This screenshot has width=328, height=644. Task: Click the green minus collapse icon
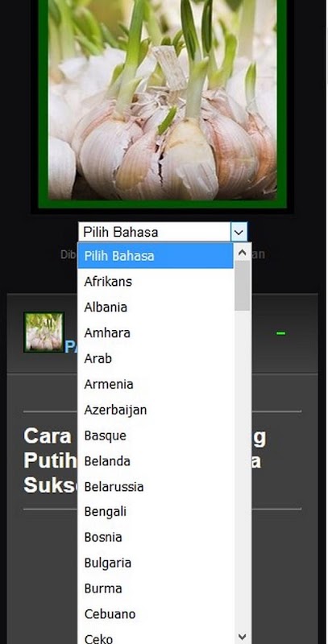[x=280, y=333]
